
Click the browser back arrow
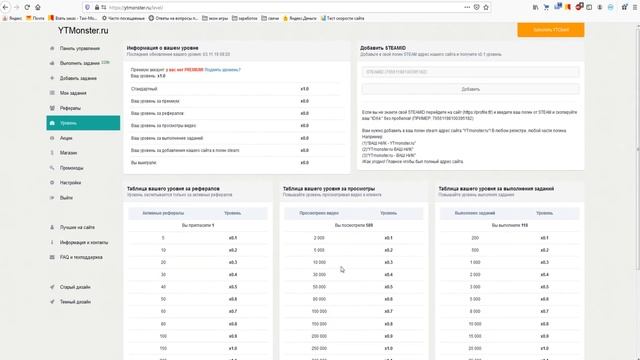pyautogui.click(x=6, y=7)
